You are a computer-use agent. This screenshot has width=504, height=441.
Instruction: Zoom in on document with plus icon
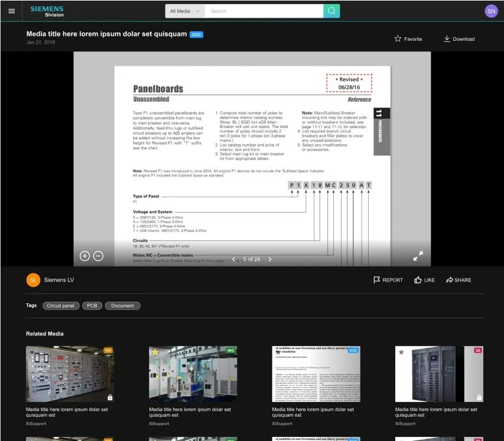84,256
